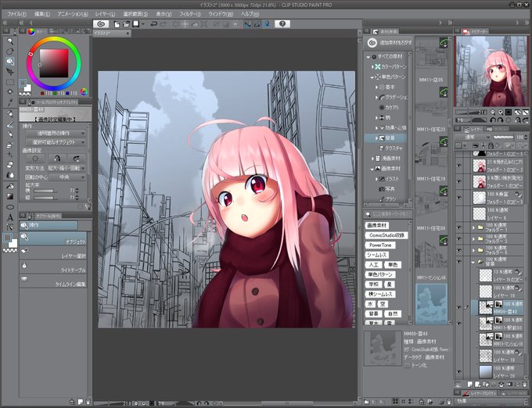
Task: Click the ComicStudio収録 tag
Action: point(386,235)
